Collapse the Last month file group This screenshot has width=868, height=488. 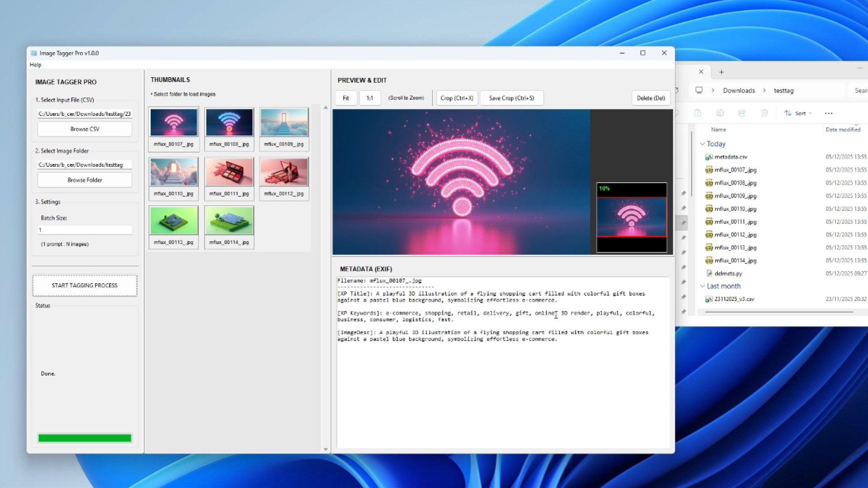(x=702, y=286)
